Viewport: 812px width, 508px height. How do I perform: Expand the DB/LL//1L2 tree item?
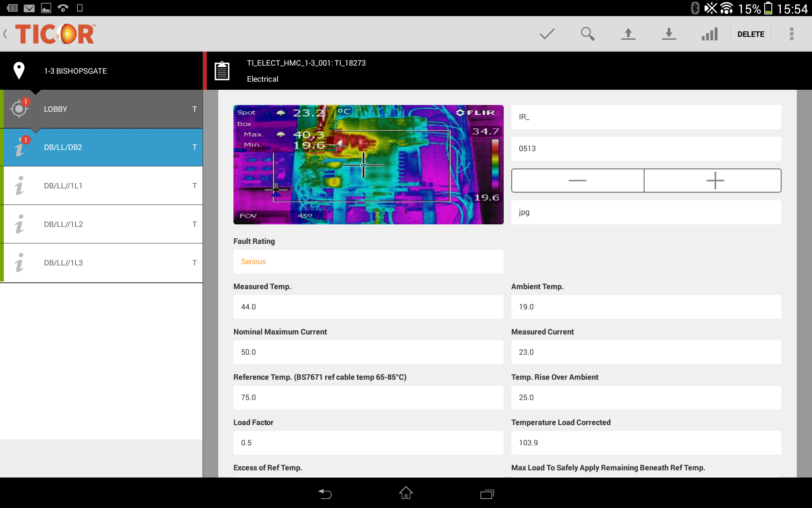(x=102, y=224)
